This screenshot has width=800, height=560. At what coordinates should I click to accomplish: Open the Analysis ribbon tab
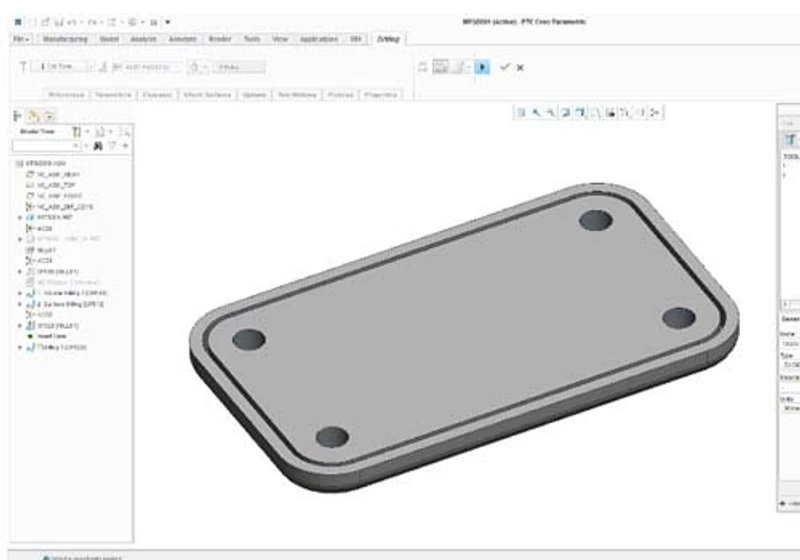coord(143,39)
